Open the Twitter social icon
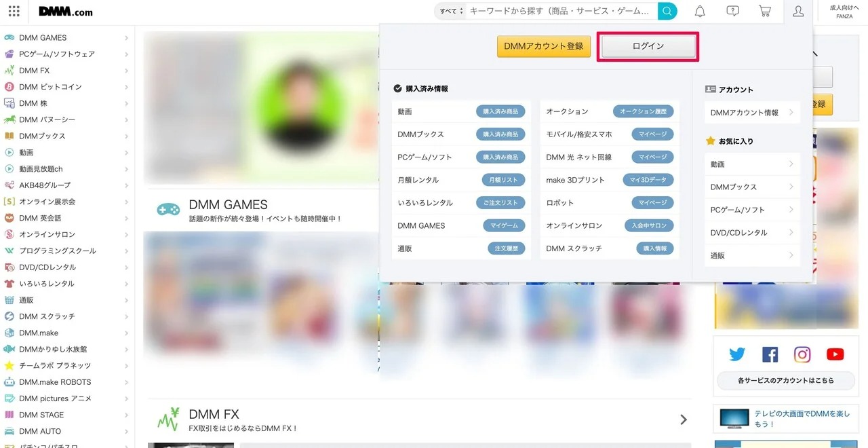 737,354
